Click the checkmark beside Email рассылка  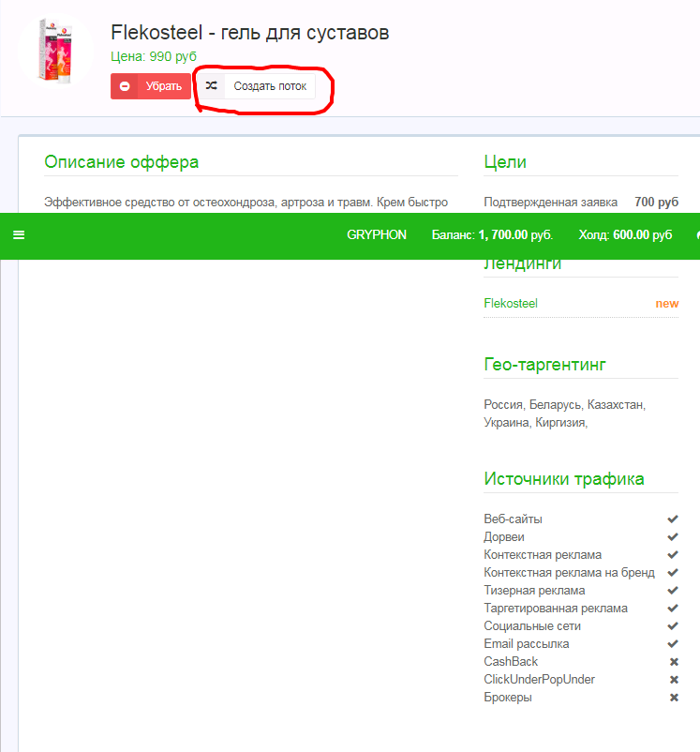click(x=672, y=643)
